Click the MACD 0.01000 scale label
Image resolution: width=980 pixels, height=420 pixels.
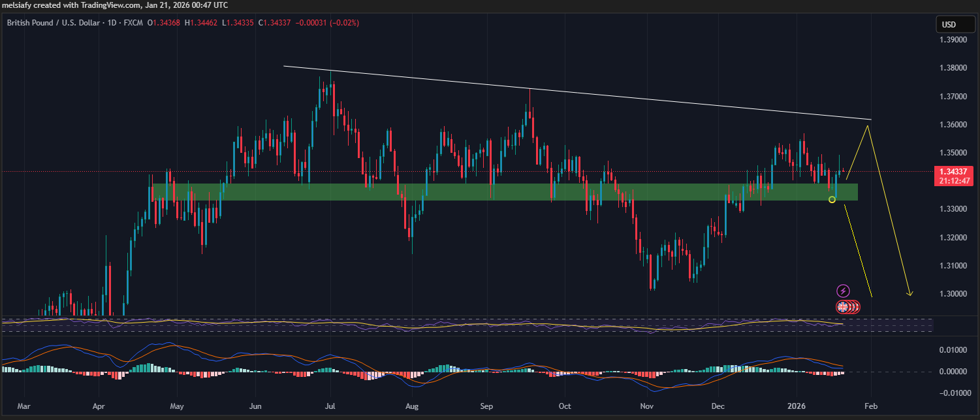tap(953, 350)
